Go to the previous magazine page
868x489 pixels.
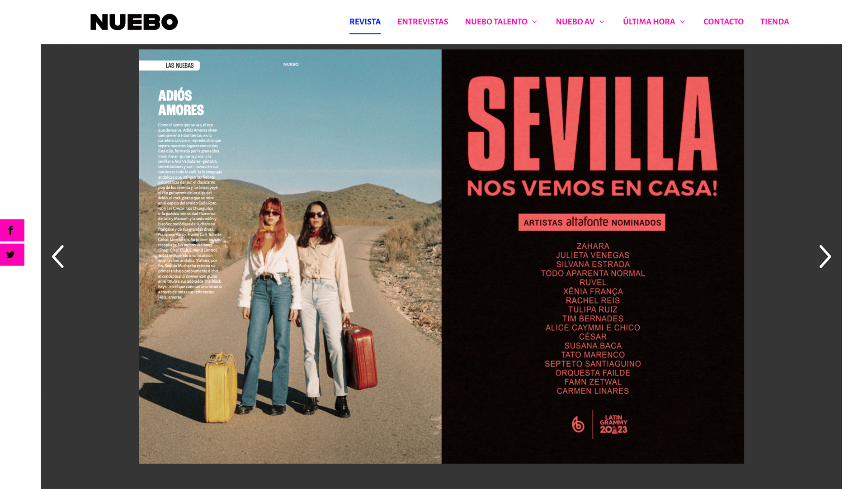click(x=58, y=256)
